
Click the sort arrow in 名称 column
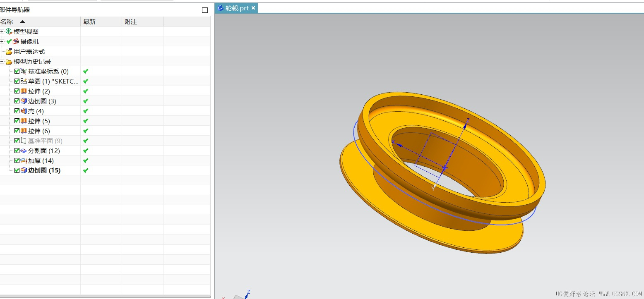(22, 22)
